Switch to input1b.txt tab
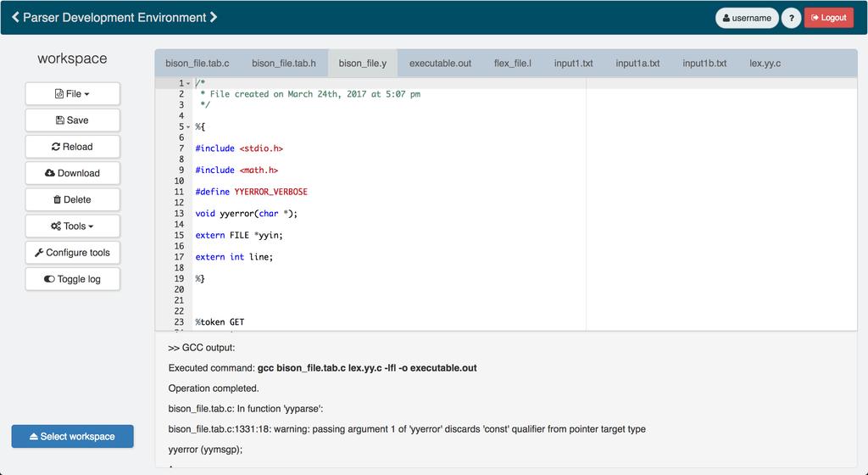 tap(704, 63)
